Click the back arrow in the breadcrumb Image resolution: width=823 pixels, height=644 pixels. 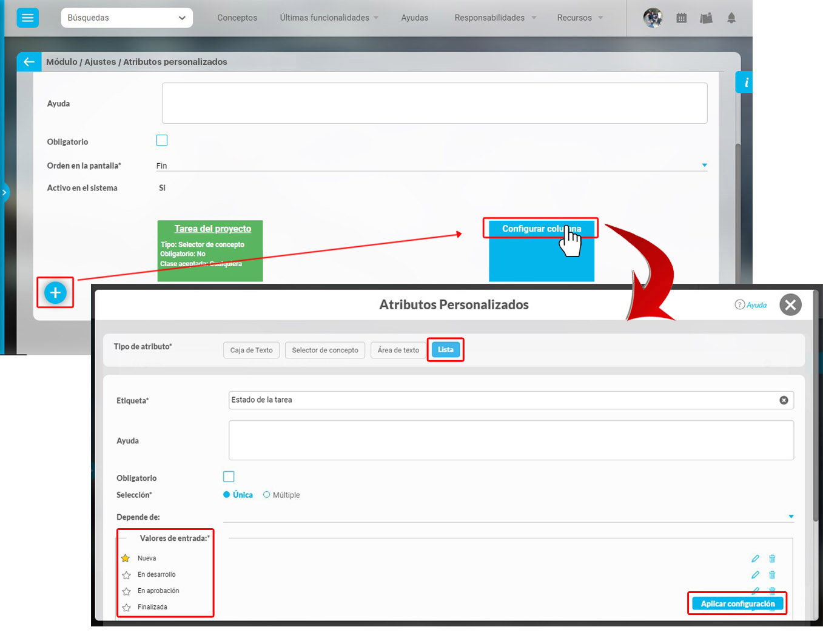pyautogui.click(x=29, y=62)
